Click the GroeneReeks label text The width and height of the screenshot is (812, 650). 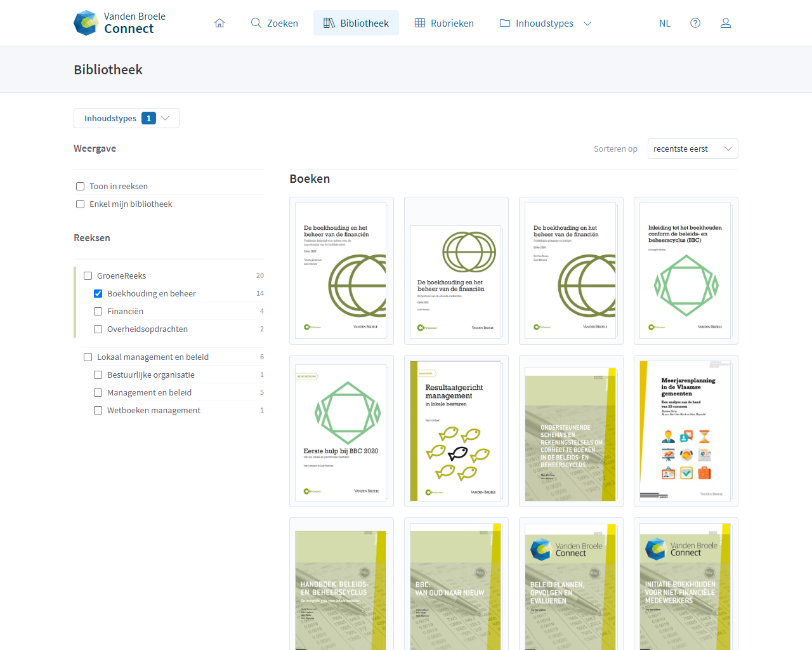121,275
